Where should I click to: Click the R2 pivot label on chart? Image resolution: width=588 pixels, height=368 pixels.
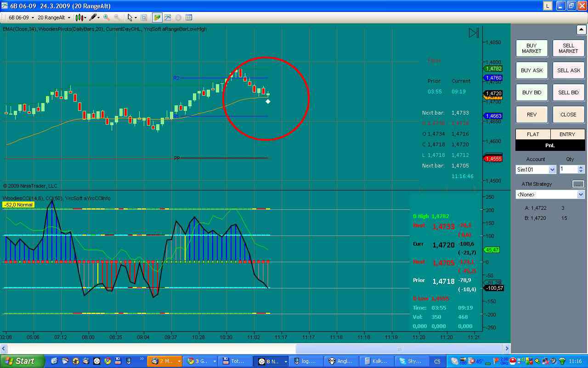point(176,78)
